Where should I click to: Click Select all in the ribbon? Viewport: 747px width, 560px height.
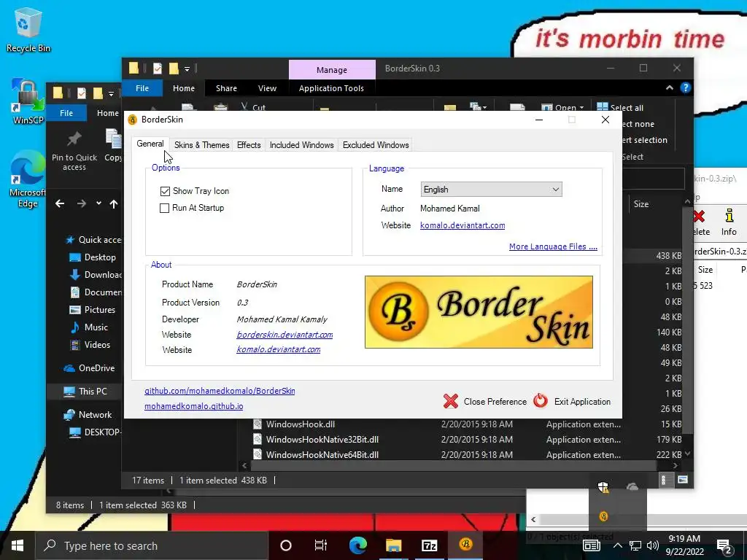[x=620, y=108]
